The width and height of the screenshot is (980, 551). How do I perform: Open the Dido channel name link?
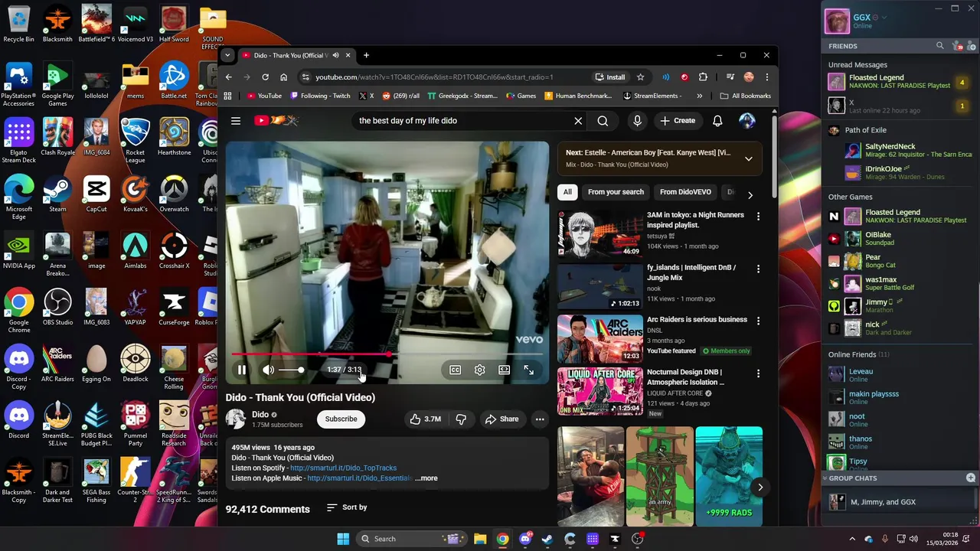click(260, 415)
